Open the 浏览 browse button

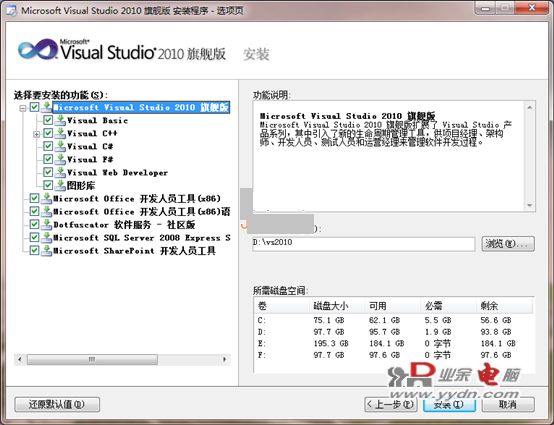(x=508, y=244)
